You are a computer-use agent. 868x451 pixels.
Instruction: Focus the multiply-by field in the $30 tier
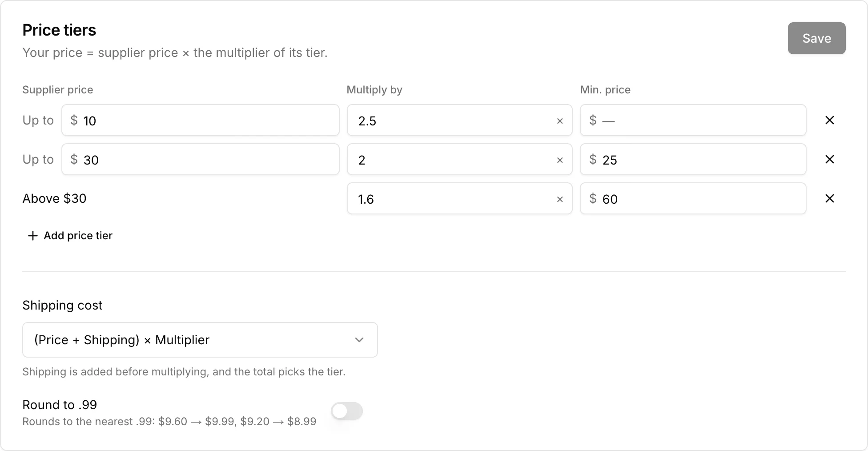pos(459,159)
